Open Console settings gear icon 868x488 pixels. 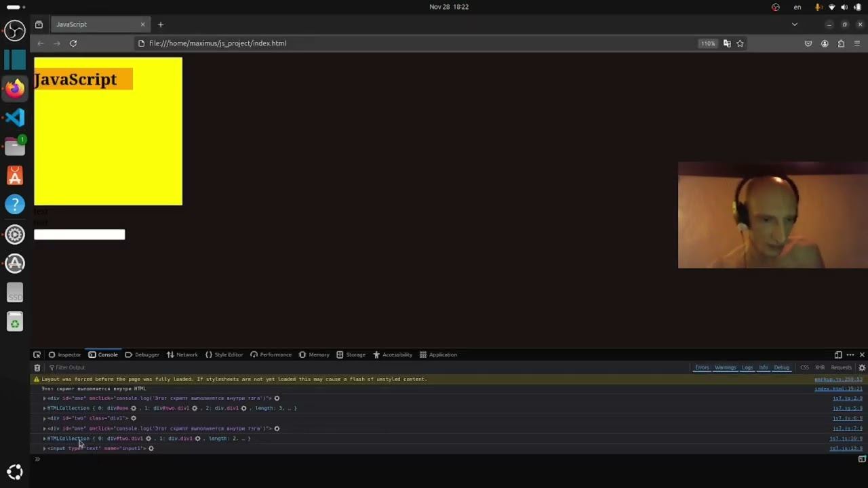click(x=862, y=367)
